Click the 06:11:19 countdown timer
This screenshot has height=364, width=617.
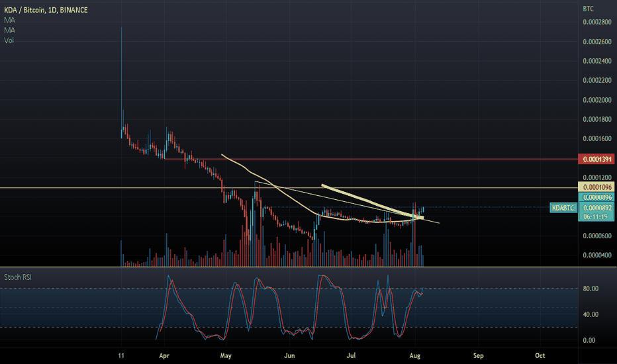pos(595,217)
